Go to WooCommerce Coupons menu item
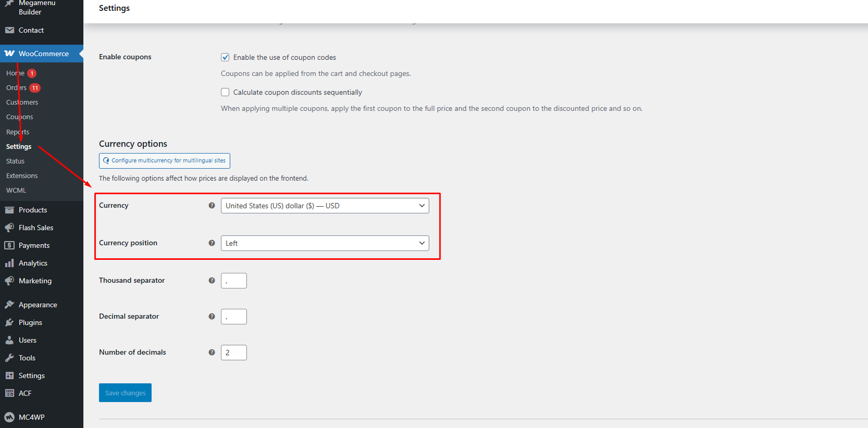Image resolution: width=868 pixels, height=428 pixels. pyautogui.click(x=20, y=117)
